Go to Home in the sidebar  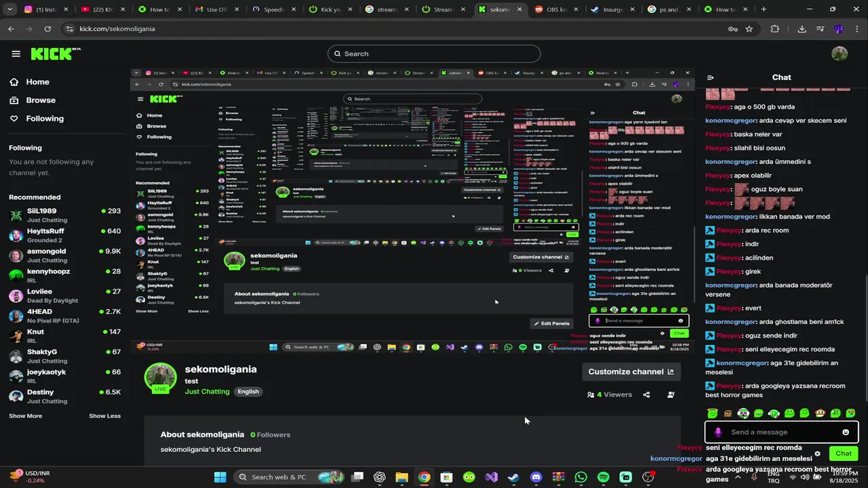tap(37, 82)
